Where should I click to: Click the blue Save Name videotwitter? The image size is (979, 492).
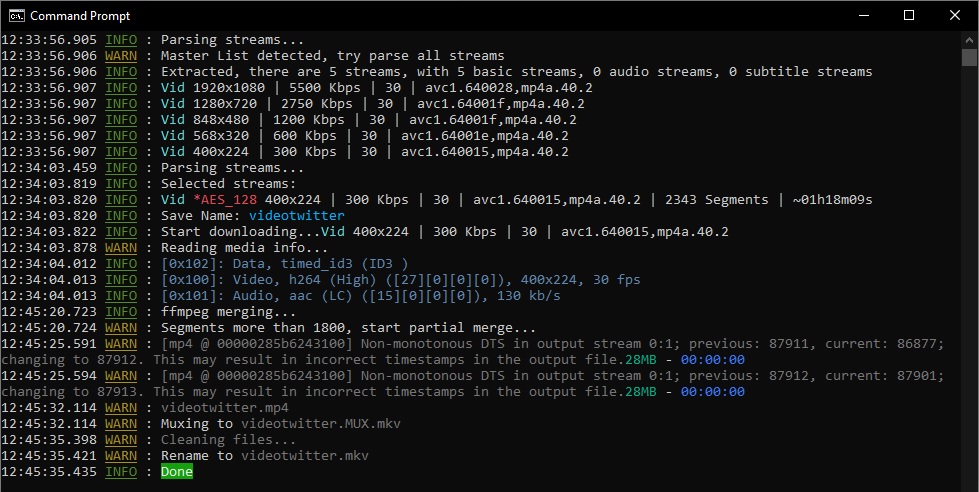coord(297,215)
